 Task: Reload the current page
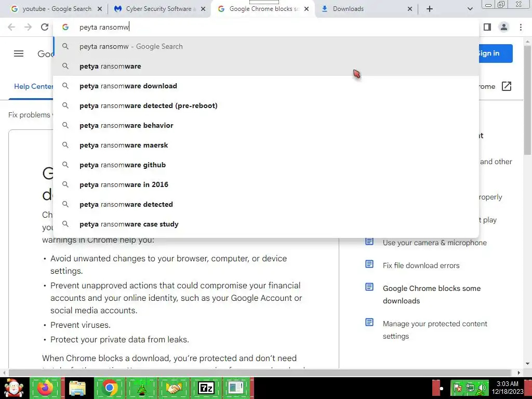pyautogui.click(x=45, y=27)
